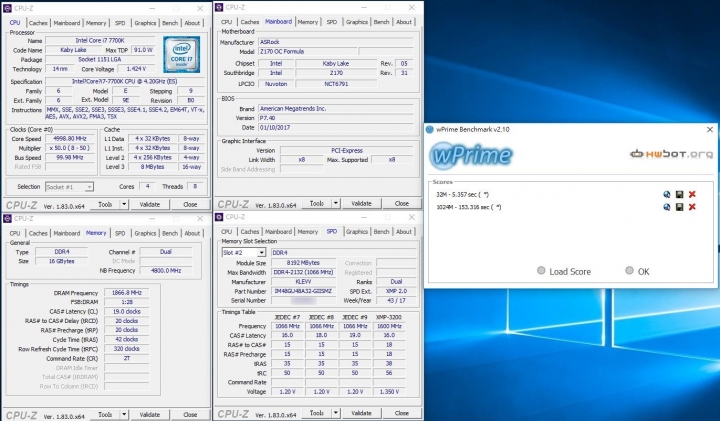Select the 1024M - 153.316 sec score
Image resolution: width=720 pixels, height=421 pixels.
[x=468, y=207]
